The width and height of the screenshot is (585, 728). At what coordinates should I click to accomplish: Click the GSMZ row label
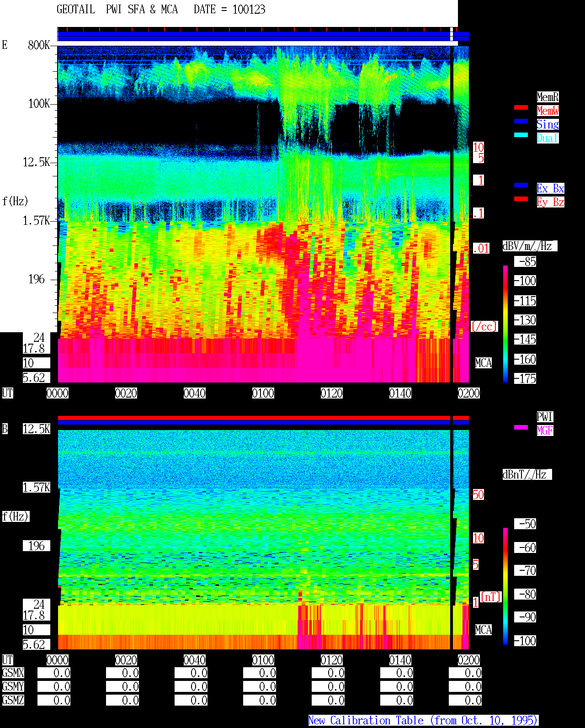click(x=13, y=700)
